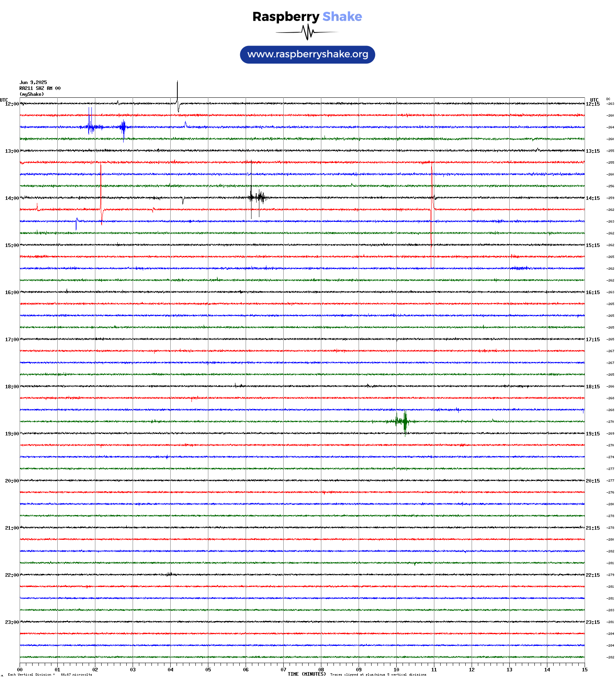Select the 'RA211 SHZ AM 00' station label

pos(40,88)
